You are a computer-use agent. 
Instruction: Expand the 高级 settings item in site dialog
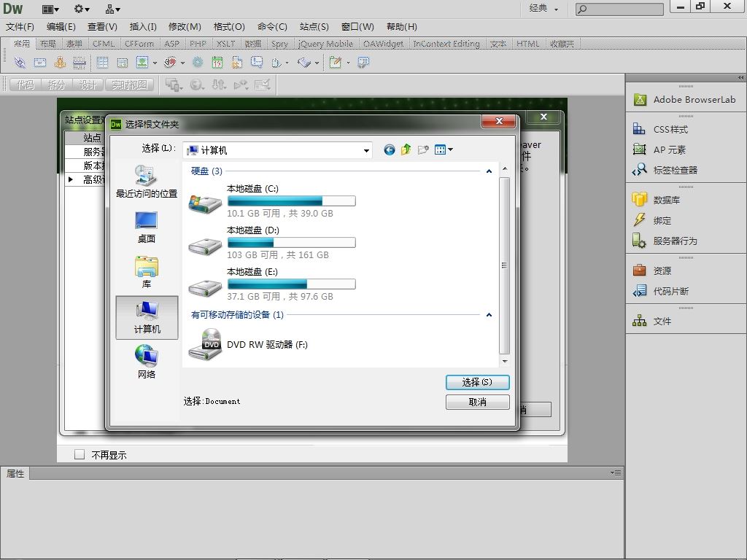point(71,179)
